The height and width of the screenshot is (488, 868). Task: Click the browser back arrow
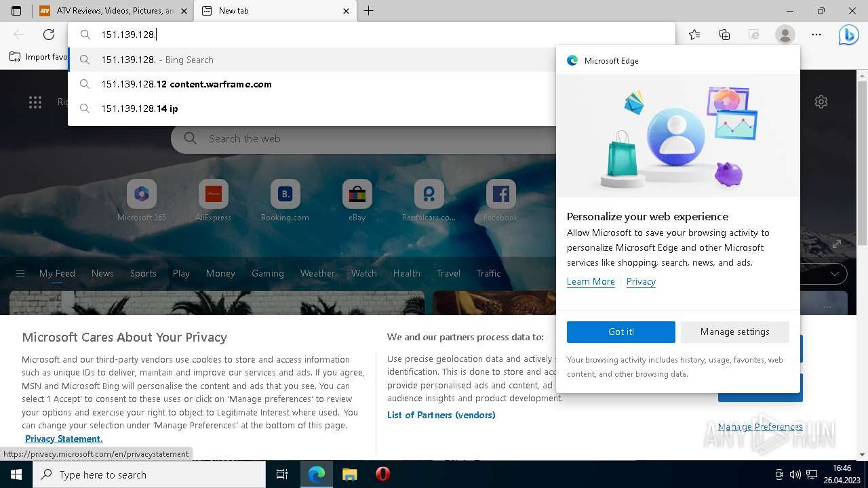coord(19,35)
